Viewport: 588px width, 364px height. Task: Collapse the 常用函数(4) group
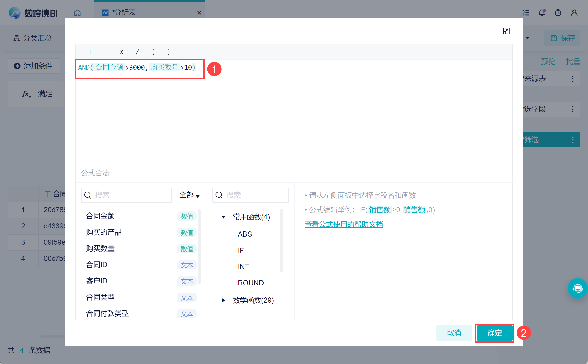click(223, 217)
